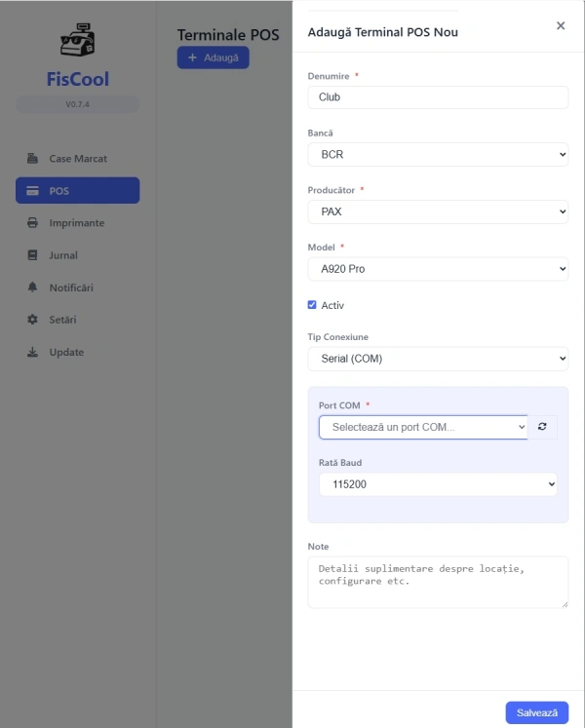Screen dimensions: 585x728
Task: Click the Note label
Action: pyautogui.click(x=318, y=547)
